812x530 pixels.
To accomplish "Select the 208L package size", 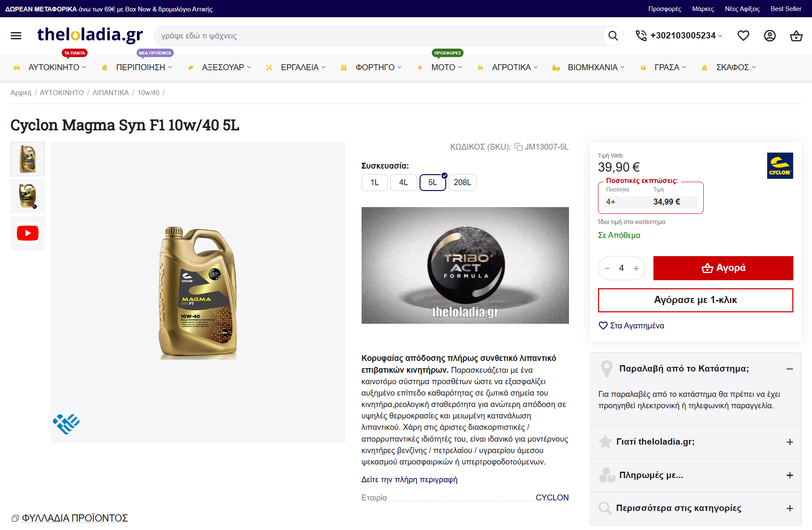I will point(462,183).
